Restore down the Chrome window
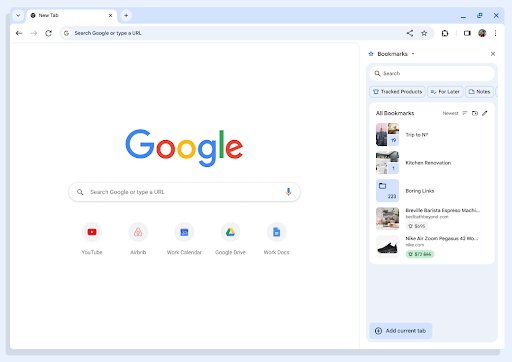512x362 pixels. point(480,15)
